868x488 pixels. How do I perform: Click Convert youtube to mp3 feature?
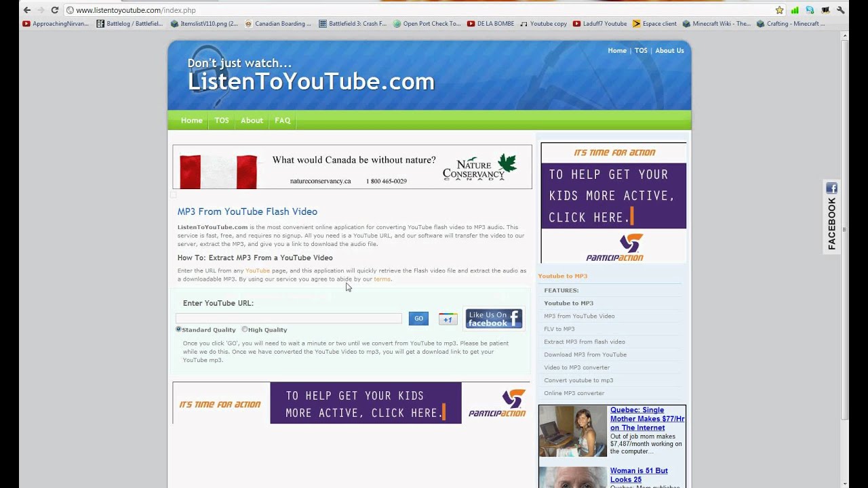(578, 381)
